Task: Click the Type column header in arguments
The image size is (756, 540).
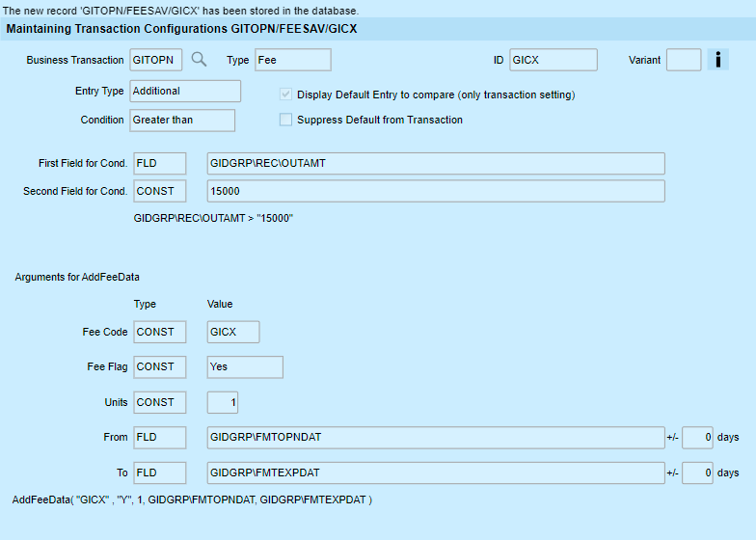Action: coord(145,305)
